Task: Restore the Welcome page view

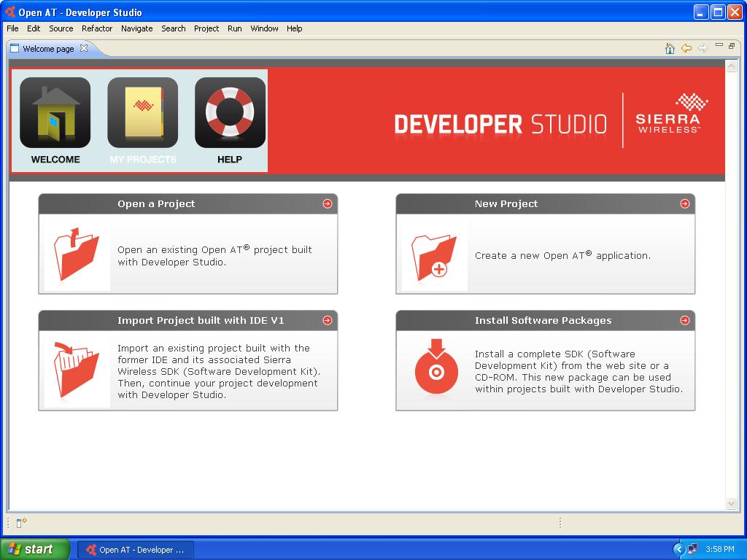Action: tap(732, 46)
